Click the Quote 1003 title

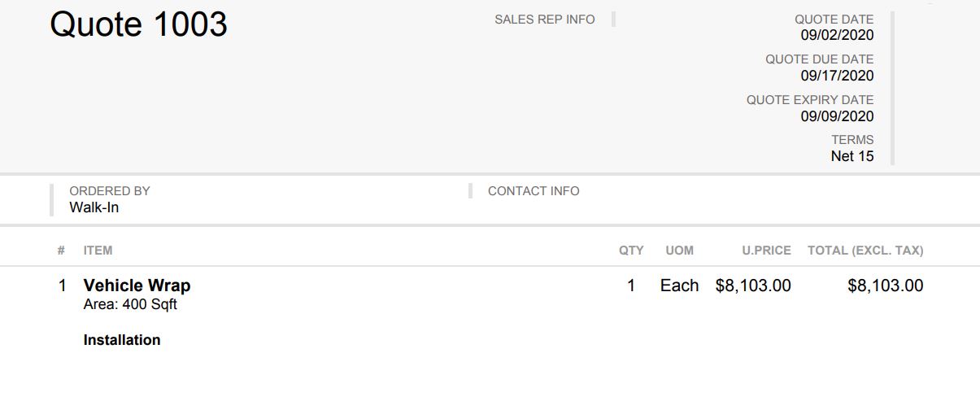point(138,24)
